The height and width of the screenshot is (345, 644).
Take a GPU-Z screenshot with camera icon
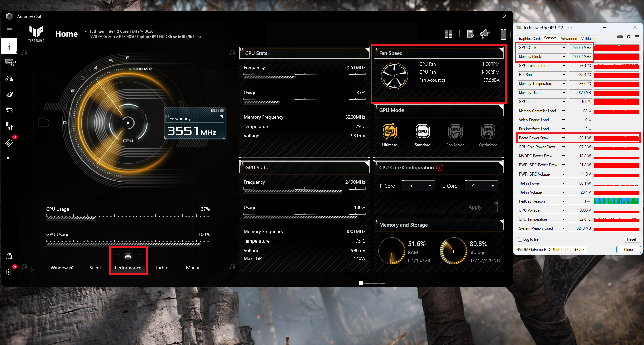620,37
